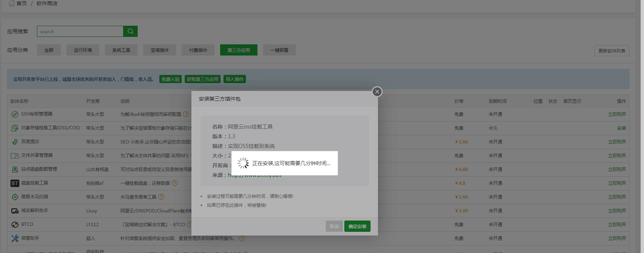Viewport: 644px width, 253px height.
Task: Click the ¥4.88 price cell
Action: [x=462, y=169]
